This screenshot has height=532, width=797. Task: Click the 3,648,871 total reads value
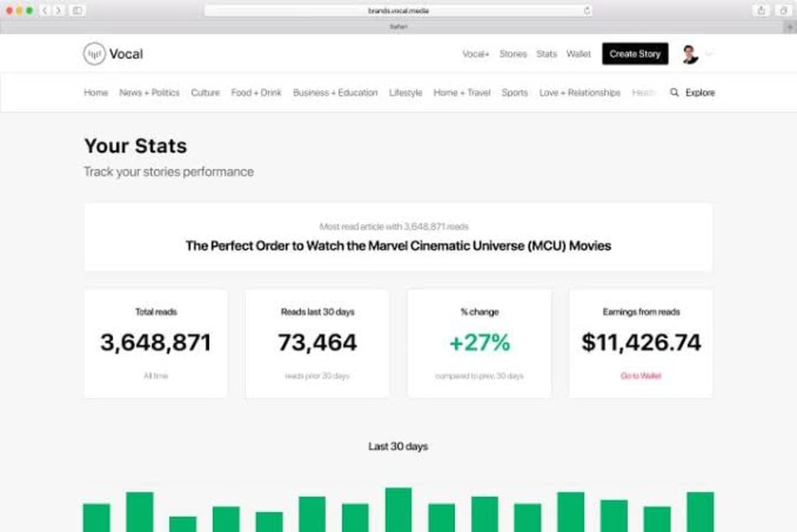(x=156, y=342)
